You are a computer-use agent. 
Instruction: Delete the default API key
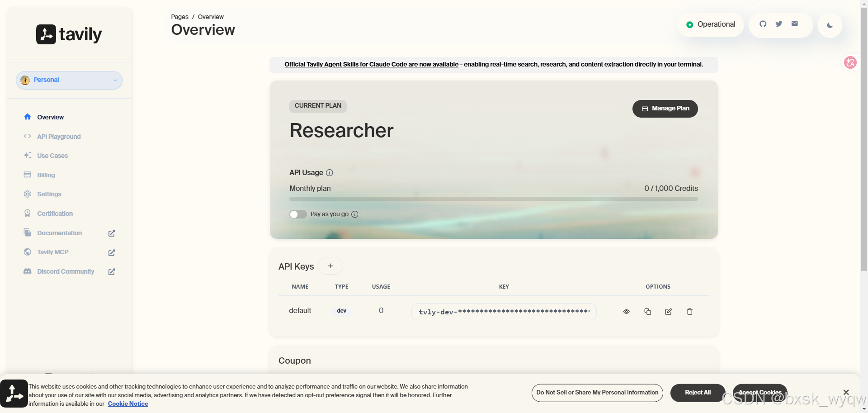coord(690,312)
